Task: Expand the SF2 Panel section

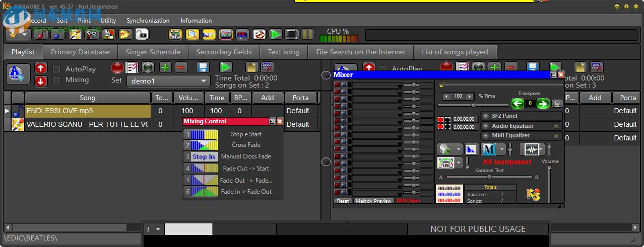Action: (486, 116)
